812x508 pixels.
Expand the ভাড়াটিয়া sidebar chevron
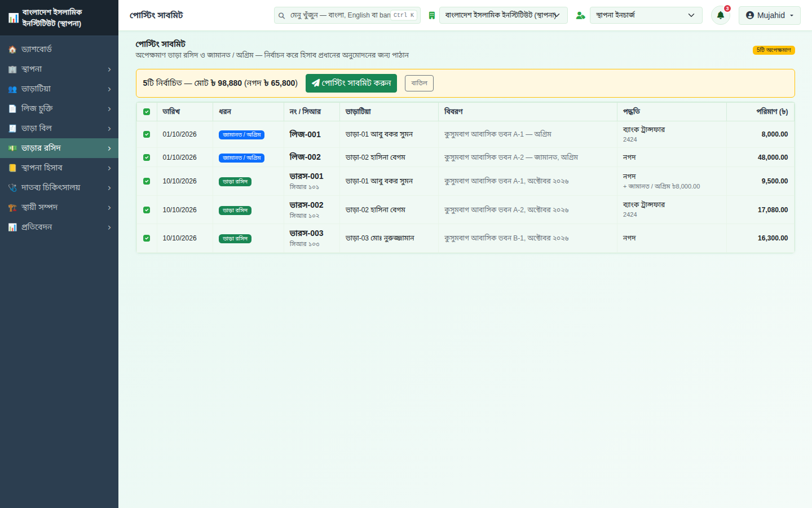coord(109,89)
